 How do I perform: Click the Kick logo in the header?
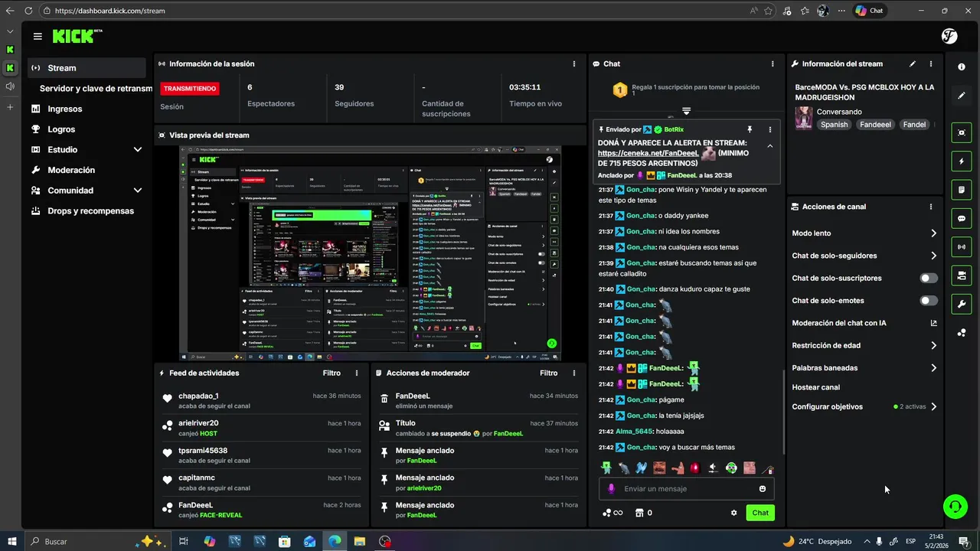pos(74,36)
